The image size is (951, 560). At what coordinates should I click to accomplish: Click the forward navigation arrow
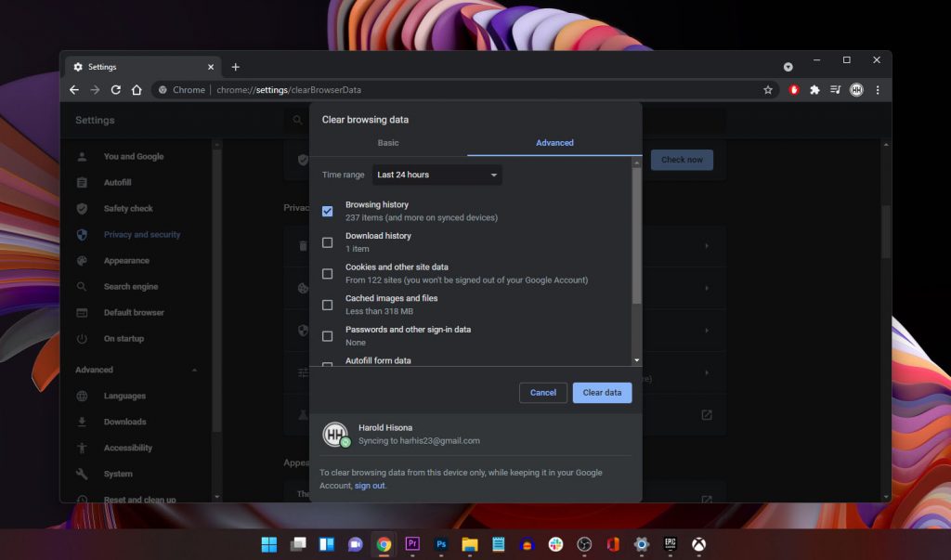click(96, 90)
